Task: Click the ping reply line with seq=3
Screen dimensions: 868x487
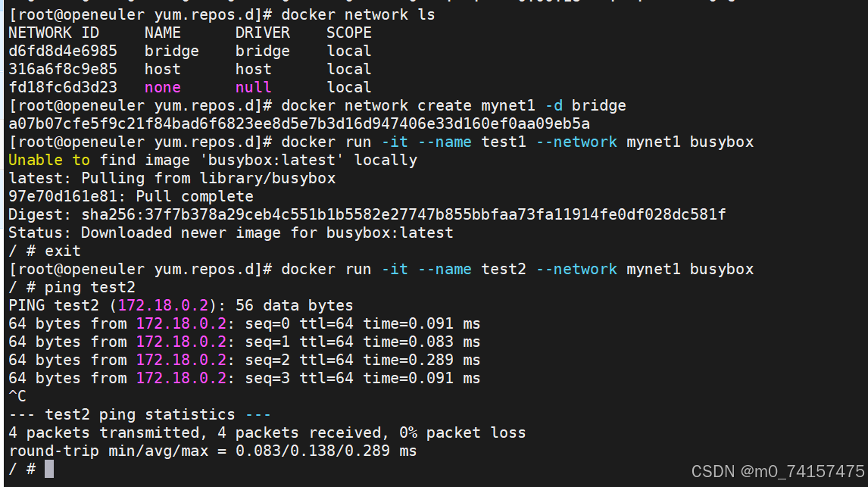Action: pos(245,379)
